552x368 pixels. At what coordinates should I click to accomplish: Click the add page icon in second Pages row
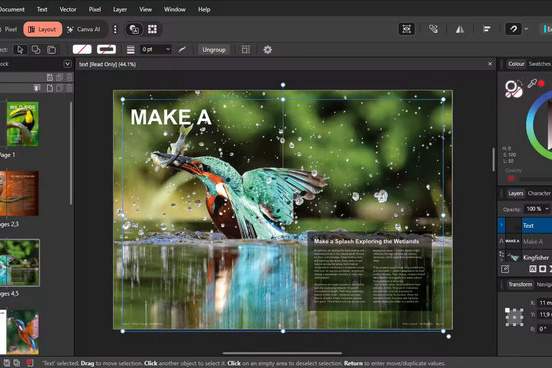[50, 88]
